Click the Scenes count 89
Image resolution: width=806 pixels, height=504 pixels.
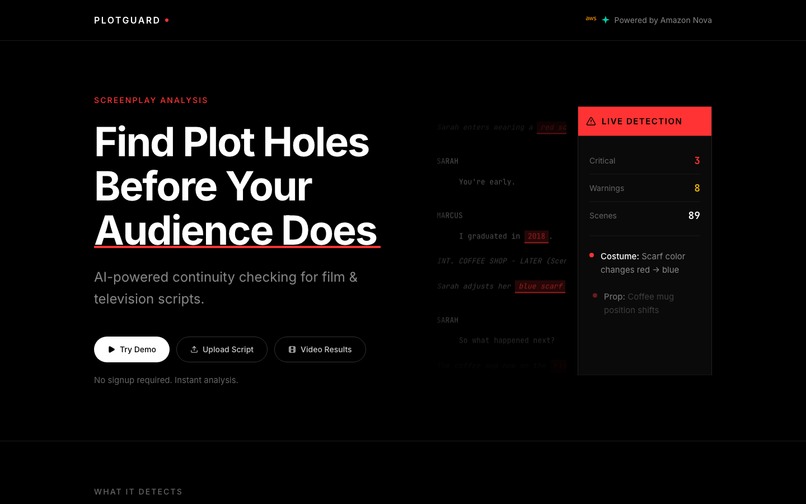(694, 215)
